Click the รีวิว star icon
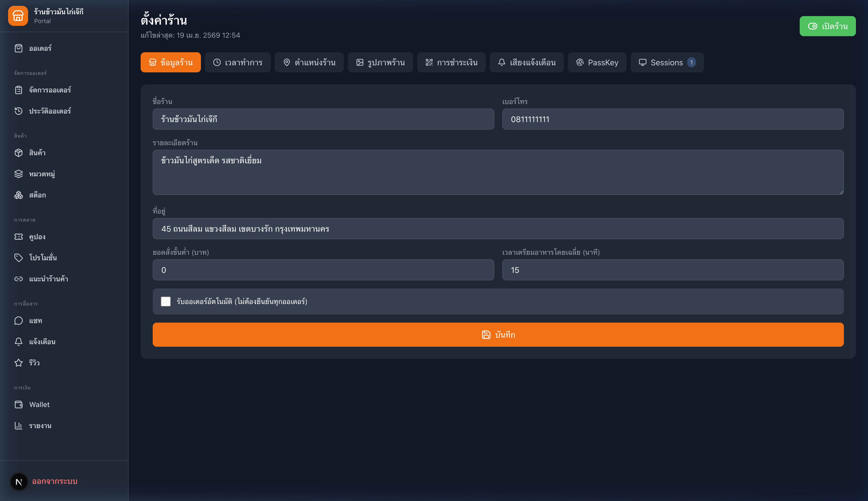Viewport: 868px width, 501px height. tap(19, 363)
